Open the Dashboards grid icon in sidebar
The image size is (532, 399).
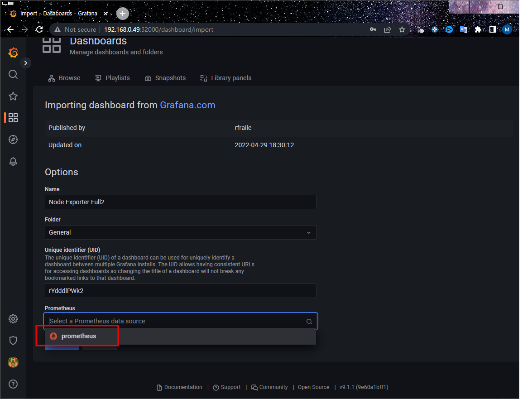click(x=13, y=118)
